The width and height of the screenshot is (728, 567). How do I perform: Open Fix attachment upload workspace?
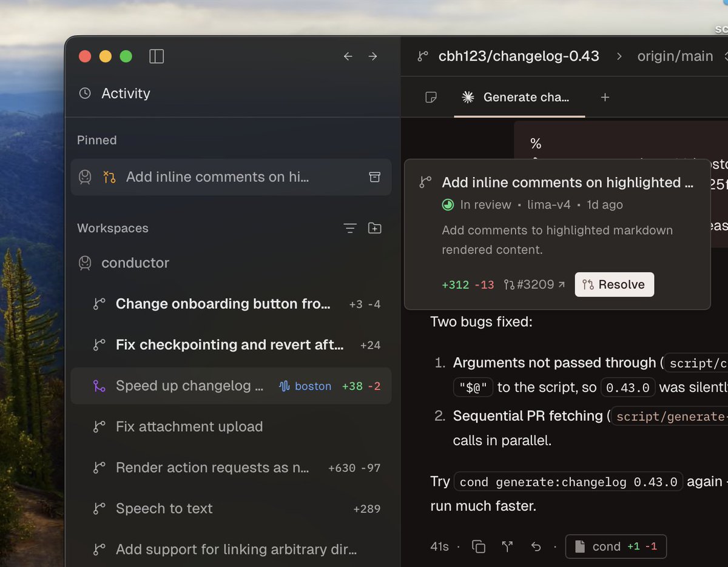[x=231, y=427]
